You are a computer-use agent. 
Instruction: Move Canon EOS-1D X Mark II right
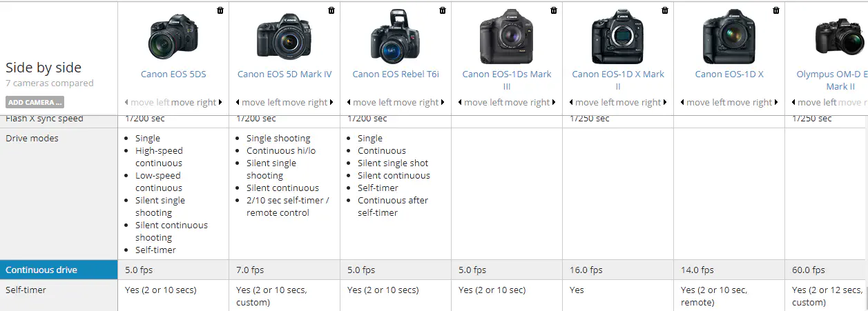click(641, 103)
